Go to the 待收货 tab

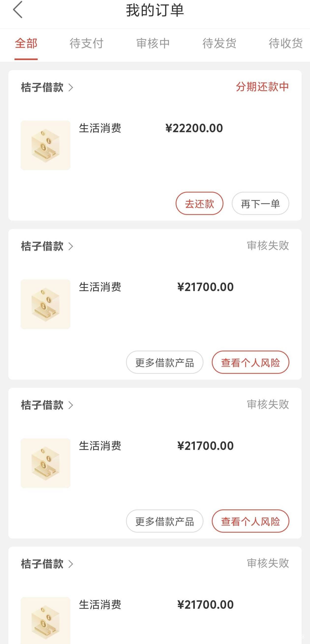click(x=285, y=44)
